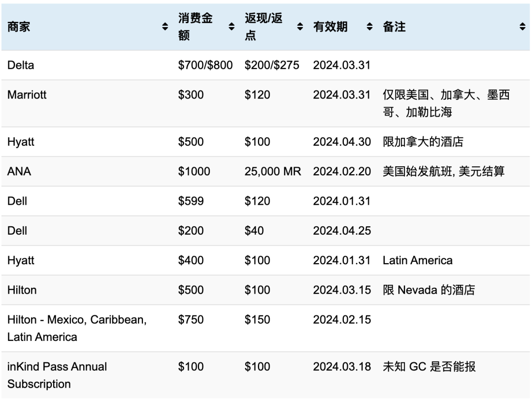The height and width of the screenshot is (402, 532).
Task: Click the note 限 Nevada 的酒店
Action: (429, 290)
